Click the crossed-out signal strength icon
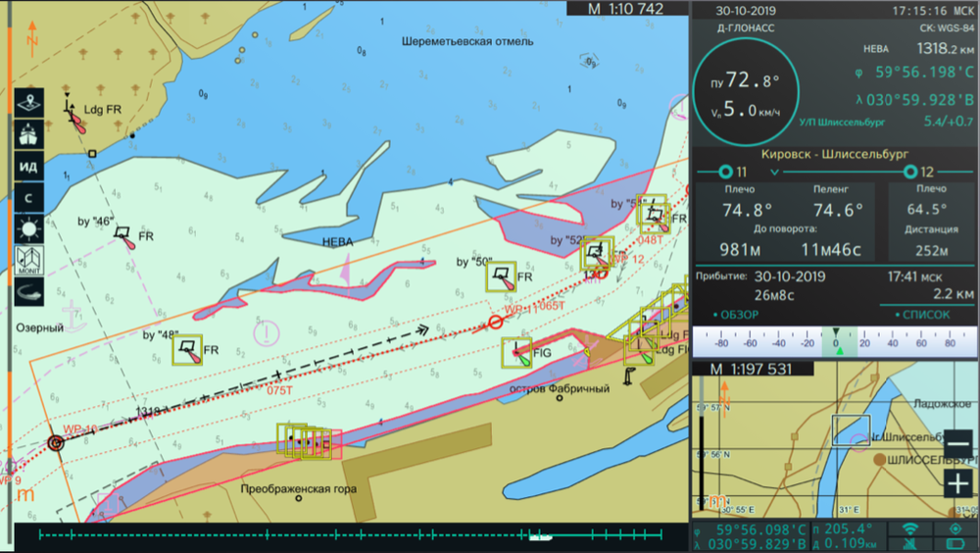 909,544
